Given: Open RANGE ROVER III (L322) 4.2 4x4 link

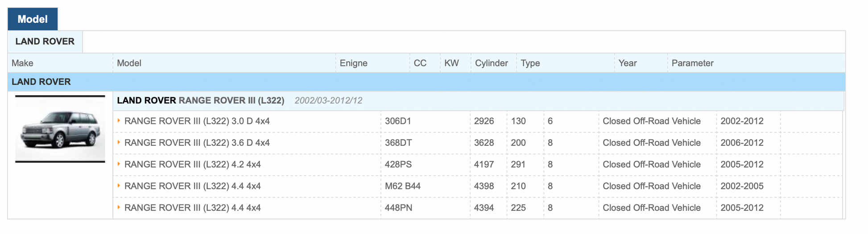Looking at the screenshot, I should click(192, 164).
